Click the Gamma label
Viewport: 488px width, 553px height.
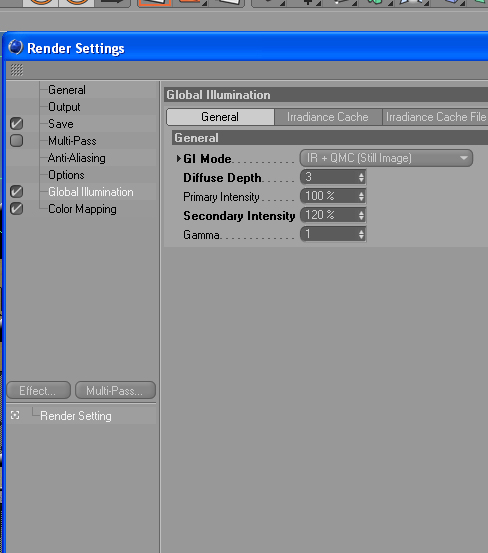coord(202,235)
